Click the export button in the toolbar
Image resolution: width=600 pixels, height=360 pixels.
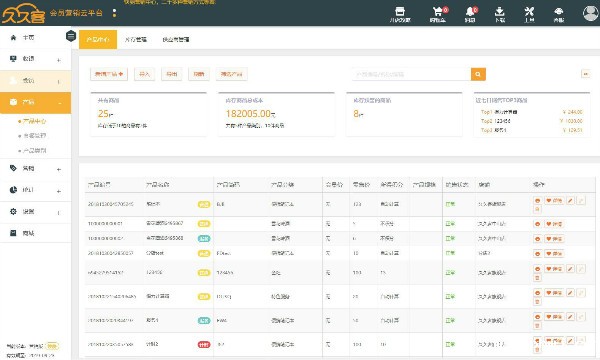pos(172,74)
